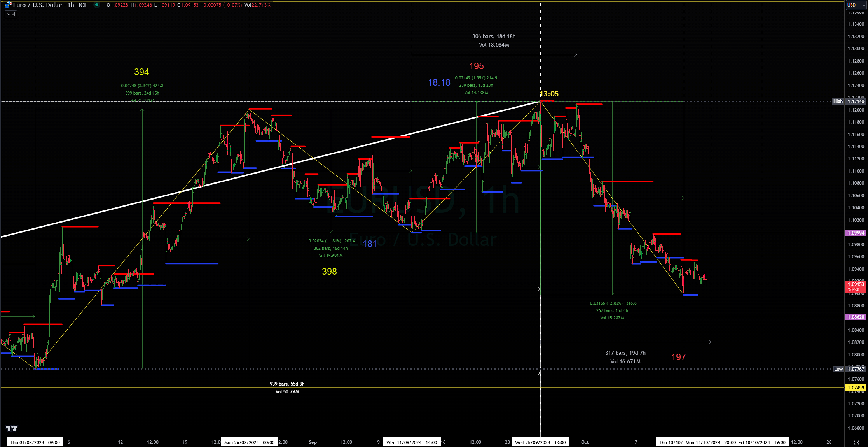This screenshot has width=868, height=447.
Task: Click the open value O1.09228 in legend
Action: click(117, 5)
